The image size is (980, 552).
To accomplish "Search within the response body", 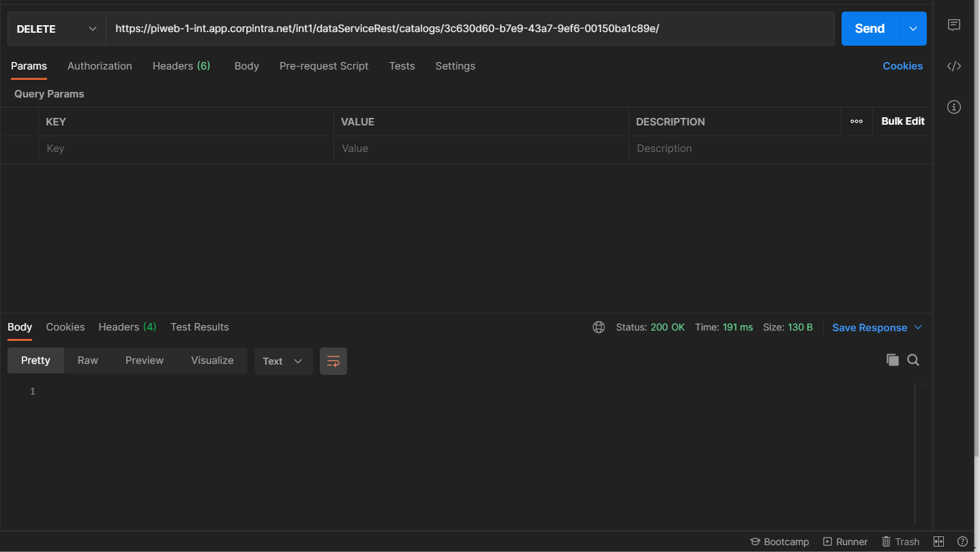I will click(913, 360).
